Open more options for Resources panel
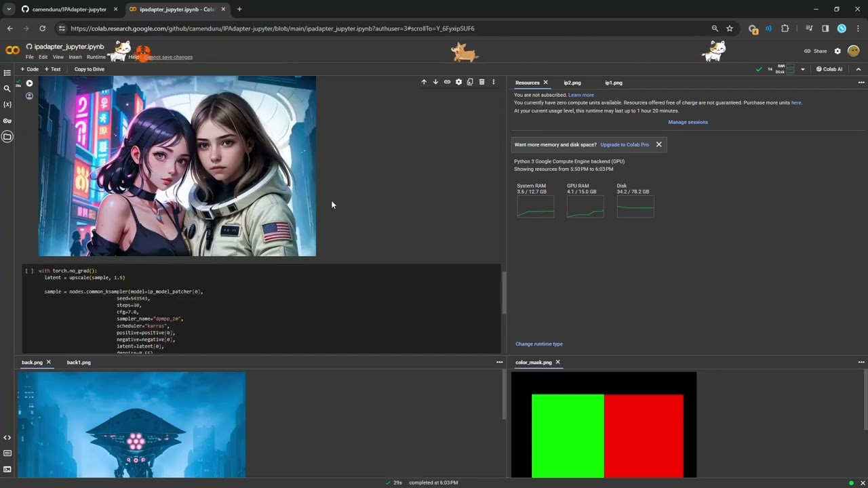 pyautogui.click(x=861, y=83)
